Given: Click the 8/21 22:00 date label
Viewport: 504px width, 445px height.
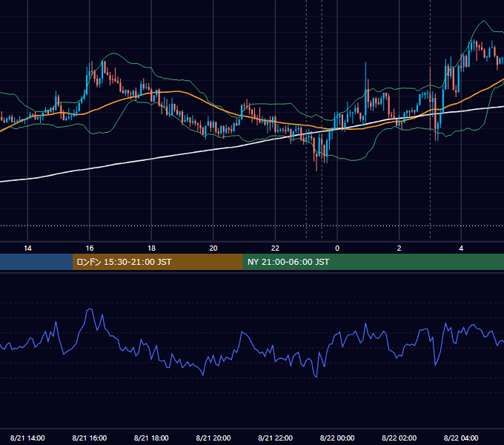Looking at the screenshot, I should pyautogui.click(x=276, y=438).
